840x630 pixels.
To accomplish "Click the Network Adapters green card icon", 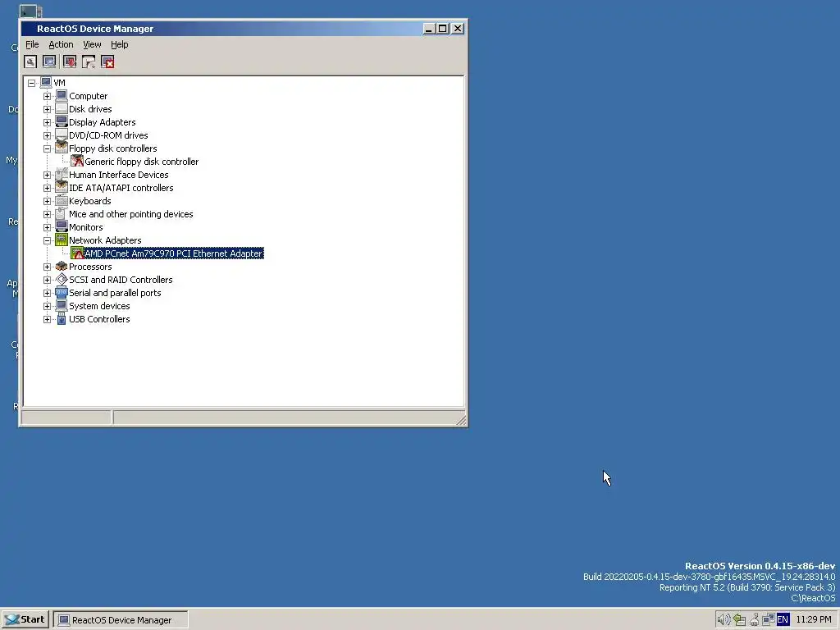I will (x=62, y=240).
